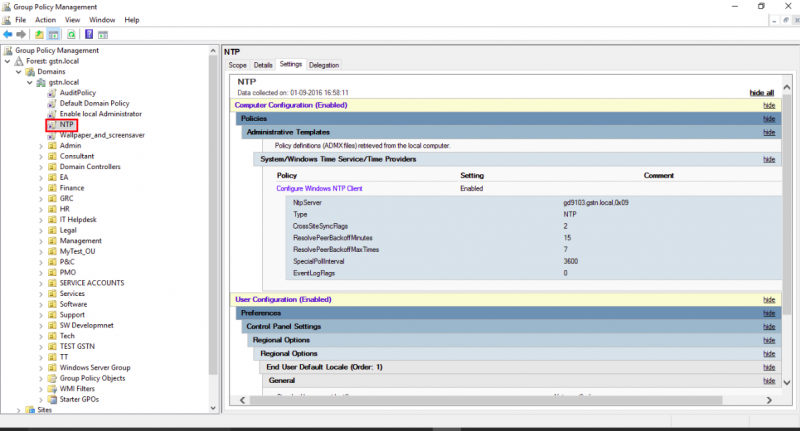Image resolution: width=800 pixels, height=431 pixels.
Task: Toggle Show/Hide Action Pane toolbar icon
Action: pos(103,34)
